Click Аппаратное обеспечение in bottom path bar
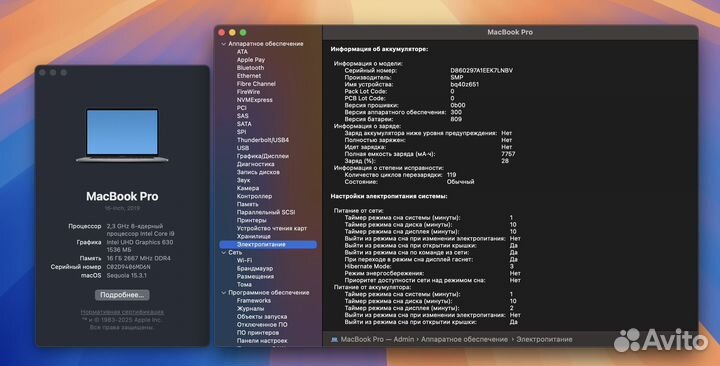720x366 pixels. pyautogui.click(x=464, y=339)
